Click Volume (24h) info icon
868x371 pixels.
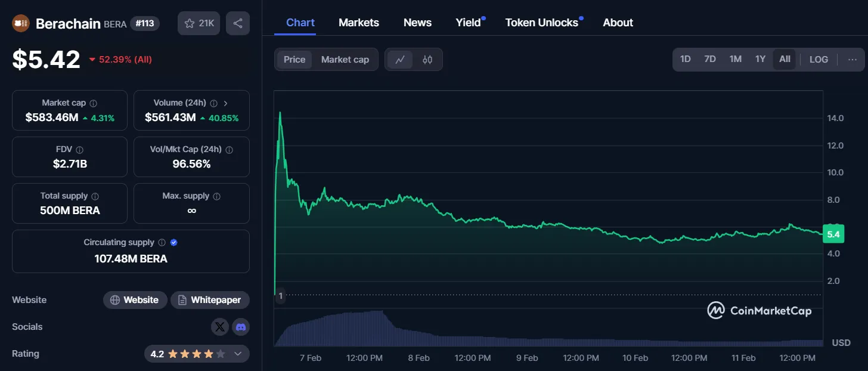(x=213, y=103)
